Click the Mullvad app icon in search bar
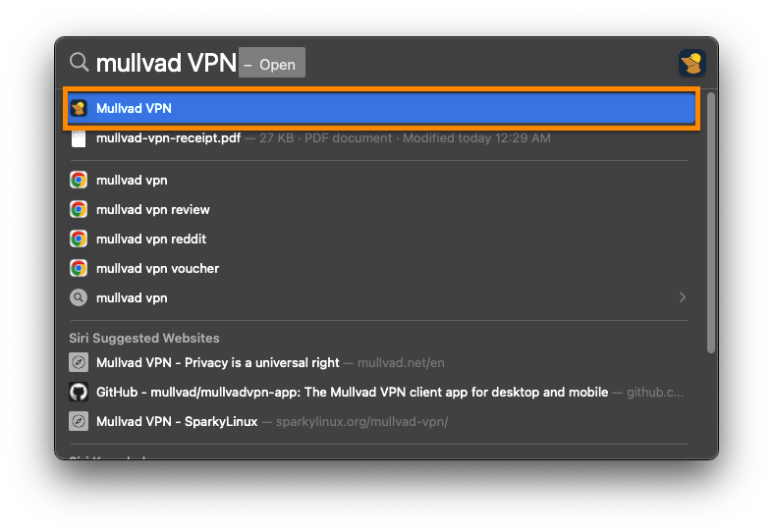The width and height of the screenshot is (773, 532). pyautogui.click(x=692, y=64)
